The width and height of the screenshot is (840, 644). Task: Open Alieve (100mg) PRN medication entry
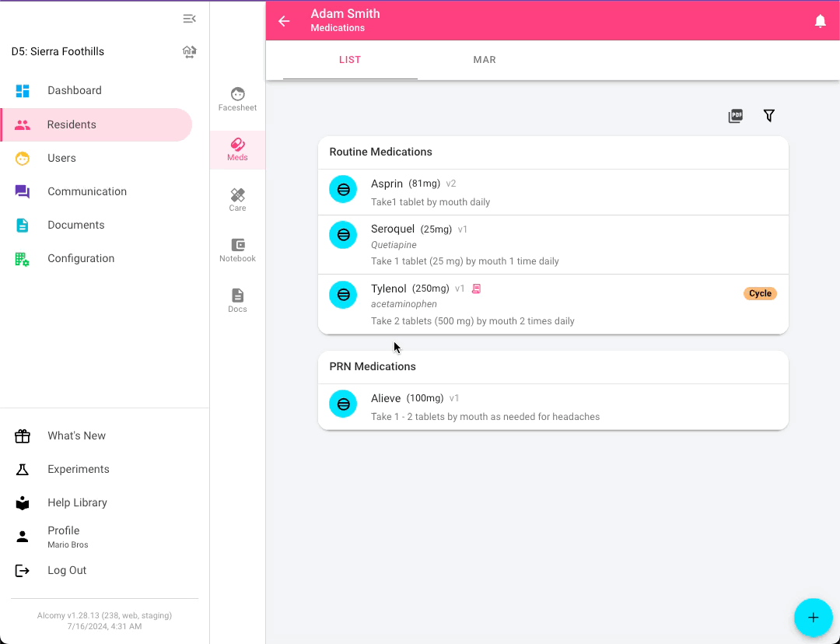(553, 408)
